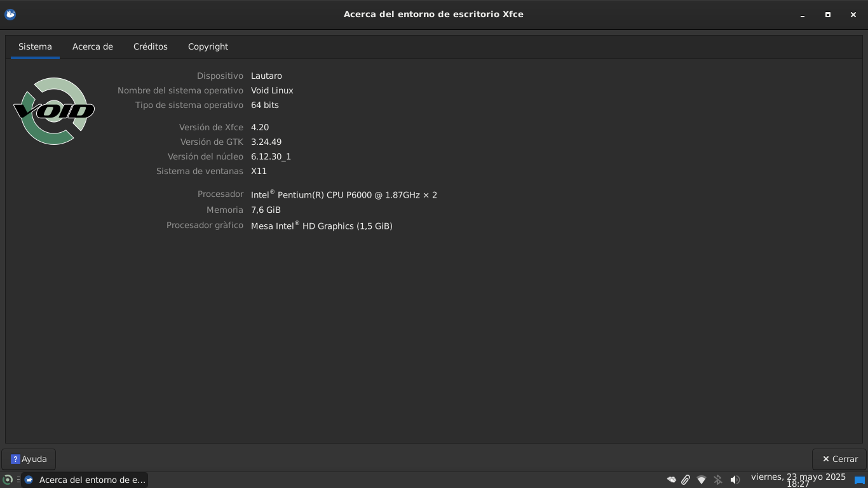Screen dimensions: 868x488
Task: Click the Xfce mouse icon in title bar
Action: pos(10,14)
